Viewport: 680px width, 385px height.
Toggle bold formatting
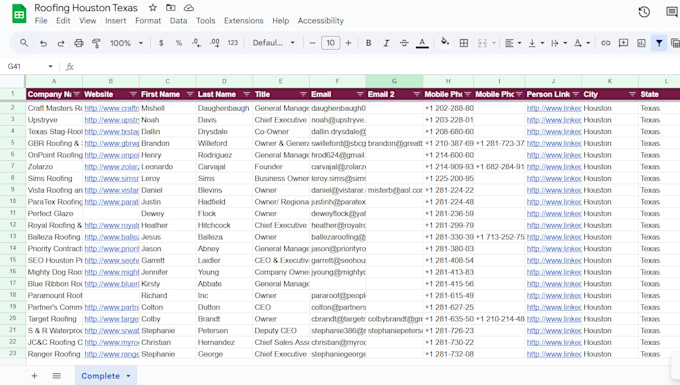(368, 43)
